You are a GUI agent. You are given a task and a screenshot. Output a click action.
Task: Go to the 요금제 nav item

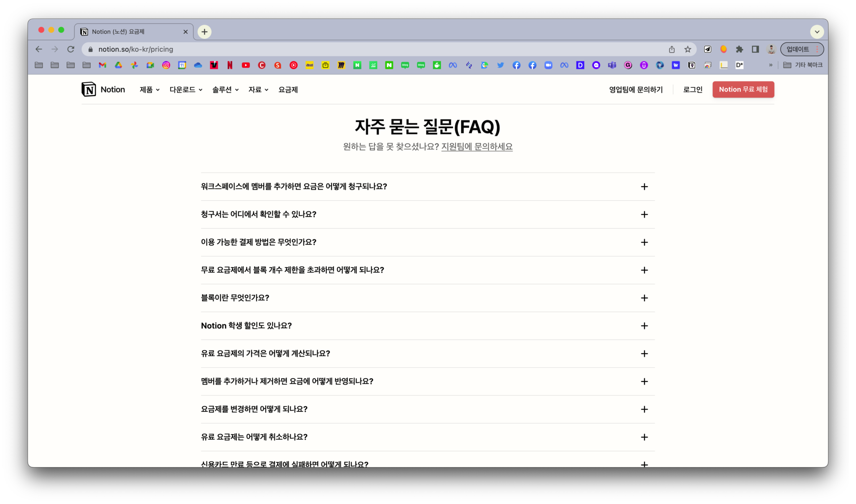(288, 90)
